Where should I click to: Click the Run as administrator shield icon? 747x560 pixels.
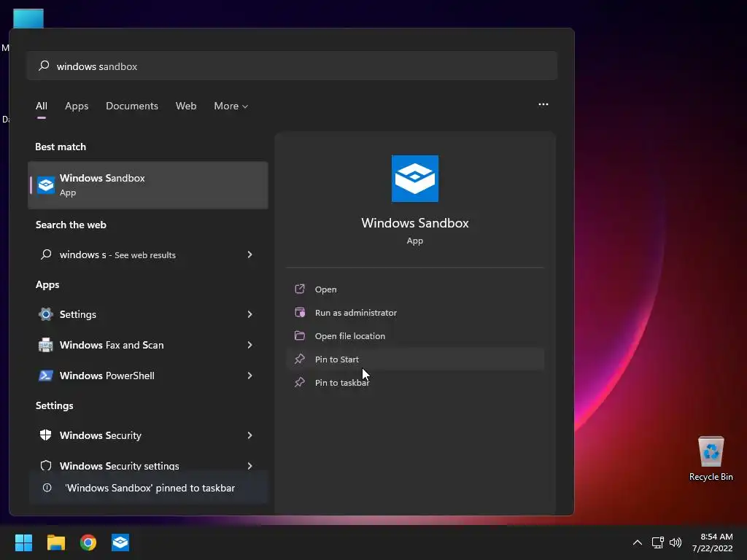tap(300, 312)
